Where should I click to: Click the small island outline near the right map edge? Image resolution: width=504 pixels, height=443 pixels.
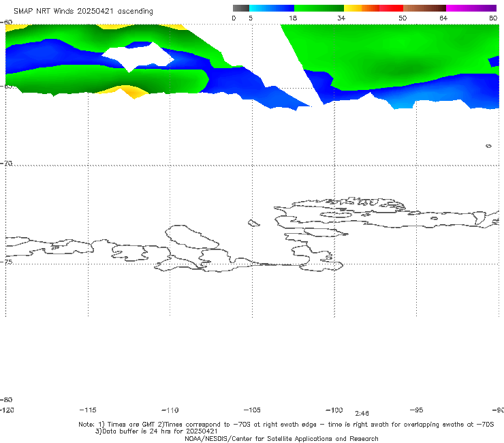488,146
